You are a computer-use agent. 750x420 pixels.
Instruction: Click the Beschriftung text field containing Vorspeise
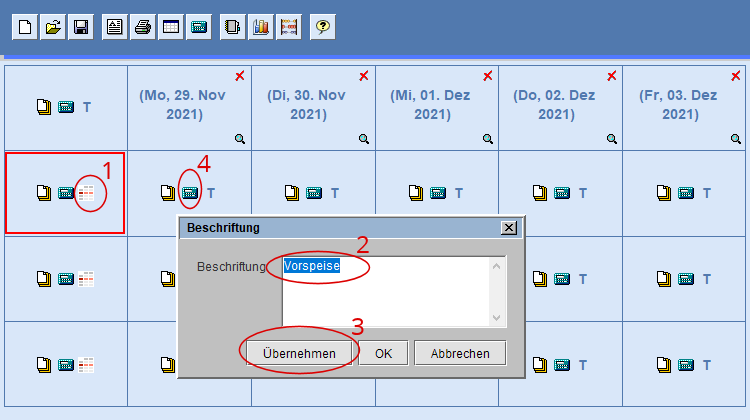tap(385, 290)
